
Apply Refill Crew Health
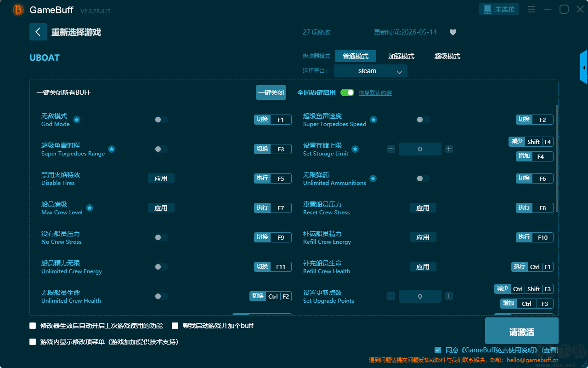423,267
